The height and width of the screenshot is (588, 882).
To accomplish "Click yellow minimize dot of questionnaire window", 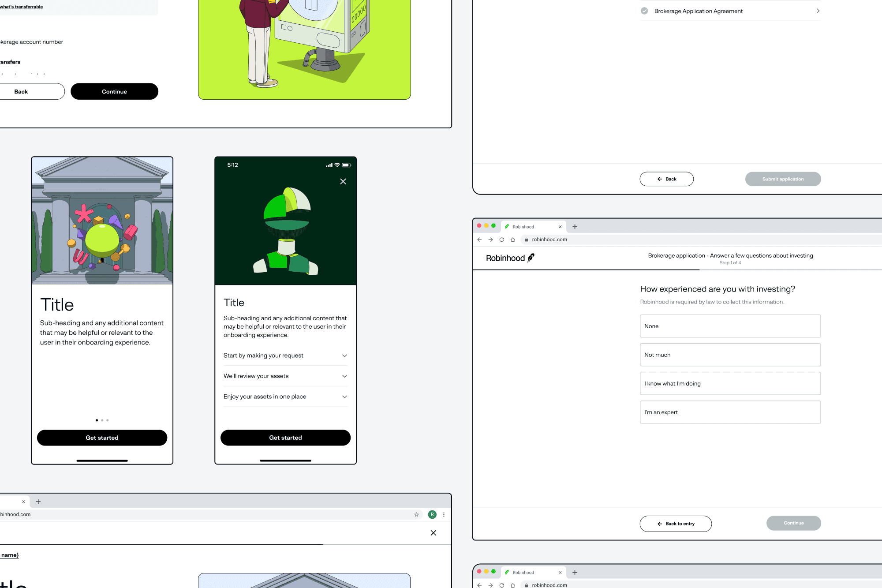I will pyautogui.click(x=486, y=225).
